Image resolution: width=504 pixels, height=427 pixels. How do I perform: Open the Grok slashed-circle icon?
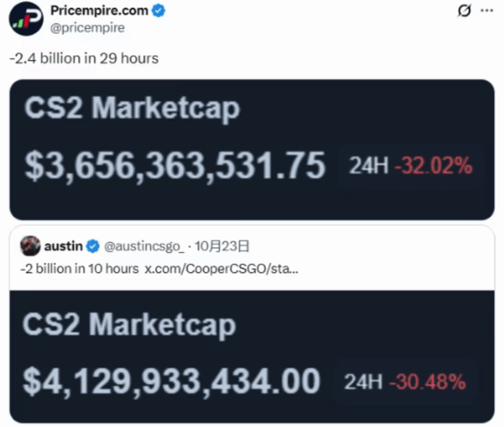pos(464,11)
